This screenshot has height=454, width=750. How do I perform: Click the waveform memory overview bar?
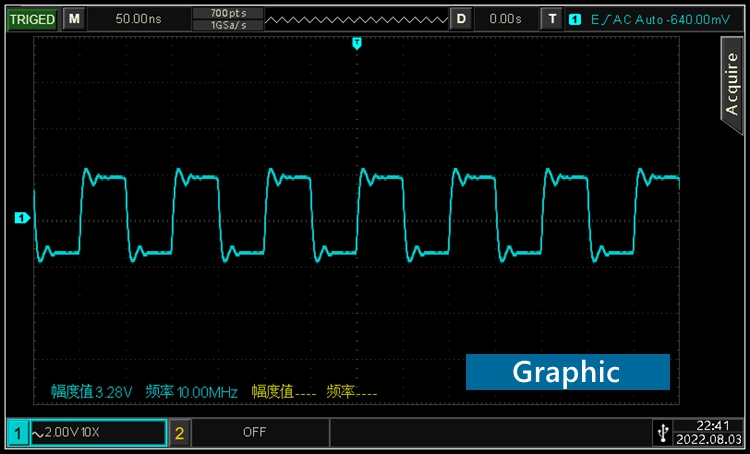pyautogui.click(x=355, y=19)
